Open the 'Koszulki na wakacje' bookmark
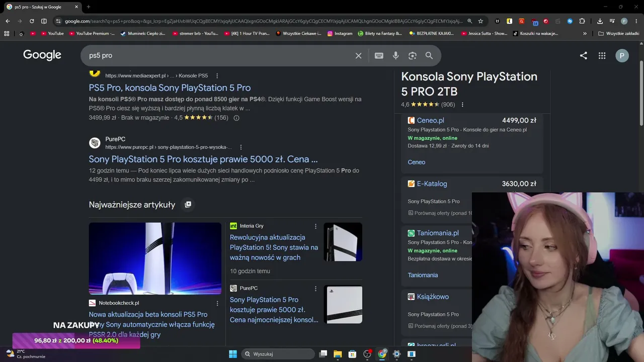 [x=535, y=34]
